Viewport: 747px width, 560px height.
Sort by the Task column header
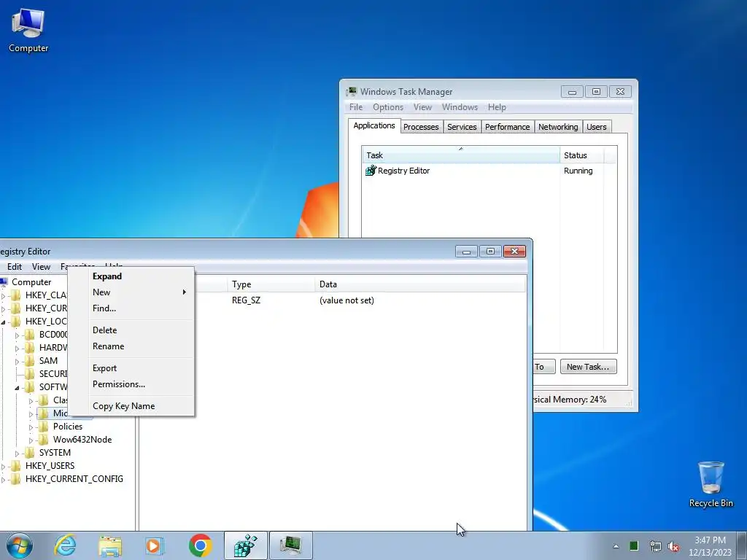click(x=461, y=155)
